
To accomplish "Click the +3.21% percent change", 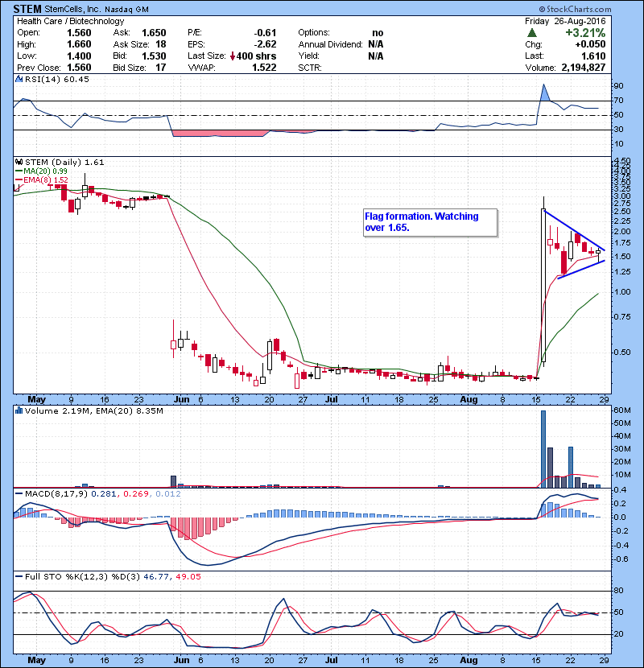I will [585, 32].
